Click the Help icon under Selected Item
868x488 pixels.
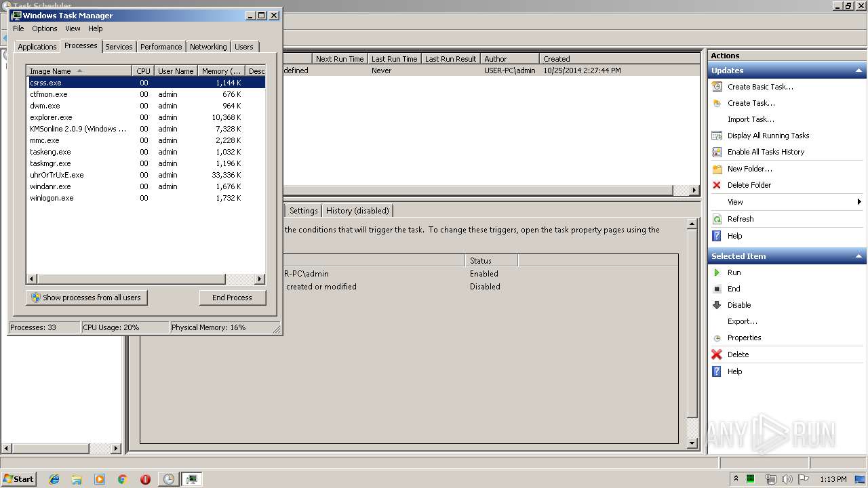pos(717,371)
